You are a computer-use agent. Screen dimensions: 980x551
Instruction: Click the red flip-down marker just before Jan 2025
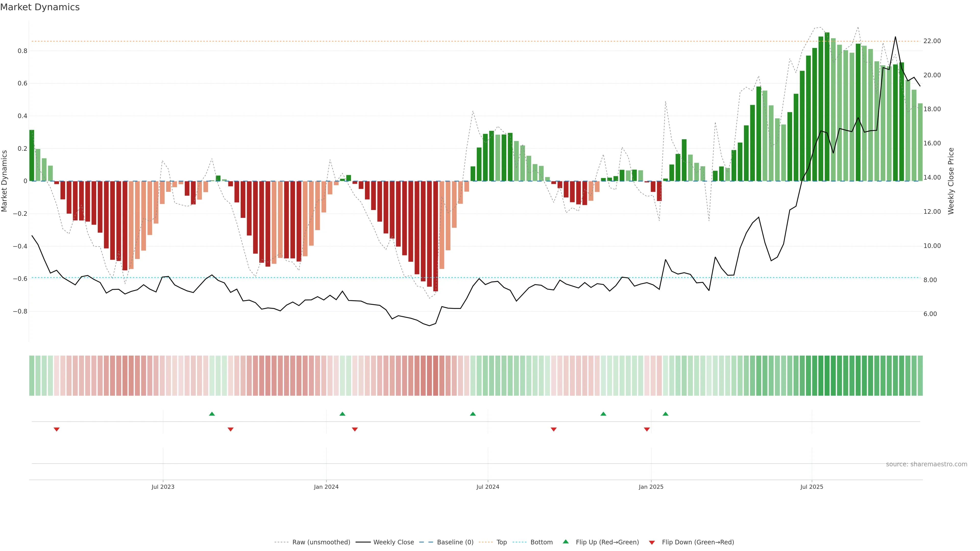(x=647, y=429)
